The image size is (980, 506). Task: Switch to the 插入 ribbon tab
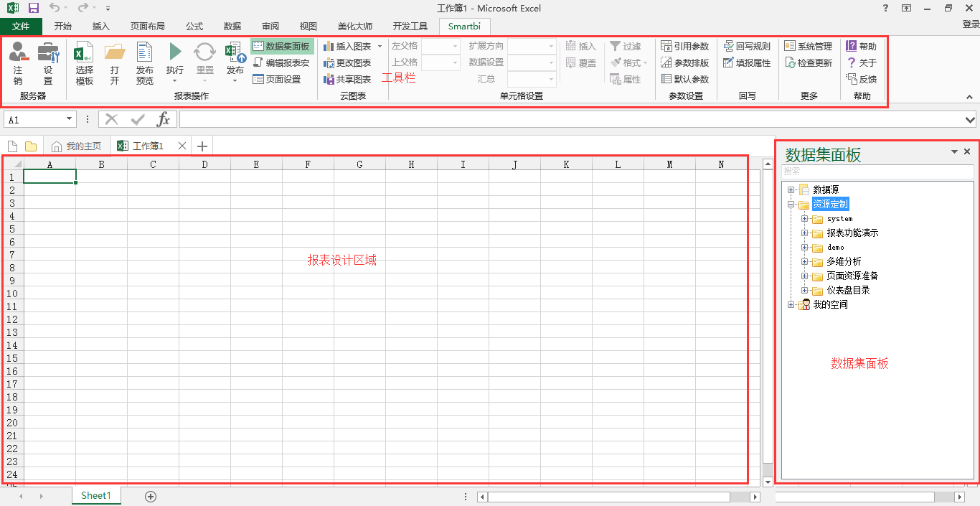(101, 27)
